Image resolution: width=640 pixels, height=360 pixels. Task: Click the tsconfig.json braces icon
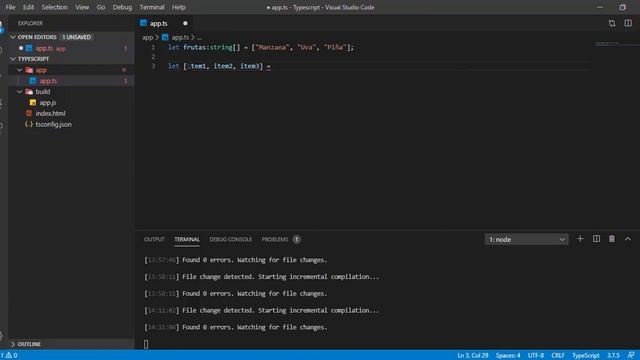pyautogui.click(x=29, y=124)
